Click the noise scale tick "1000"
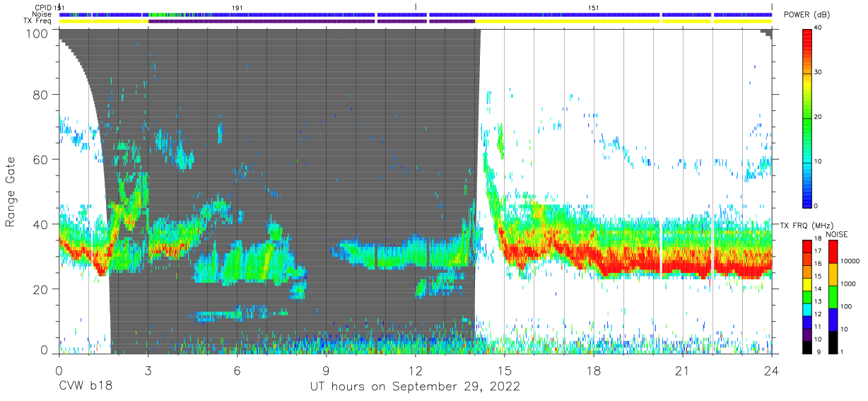This screenshot has width=868, height=401. pos(847,284)
